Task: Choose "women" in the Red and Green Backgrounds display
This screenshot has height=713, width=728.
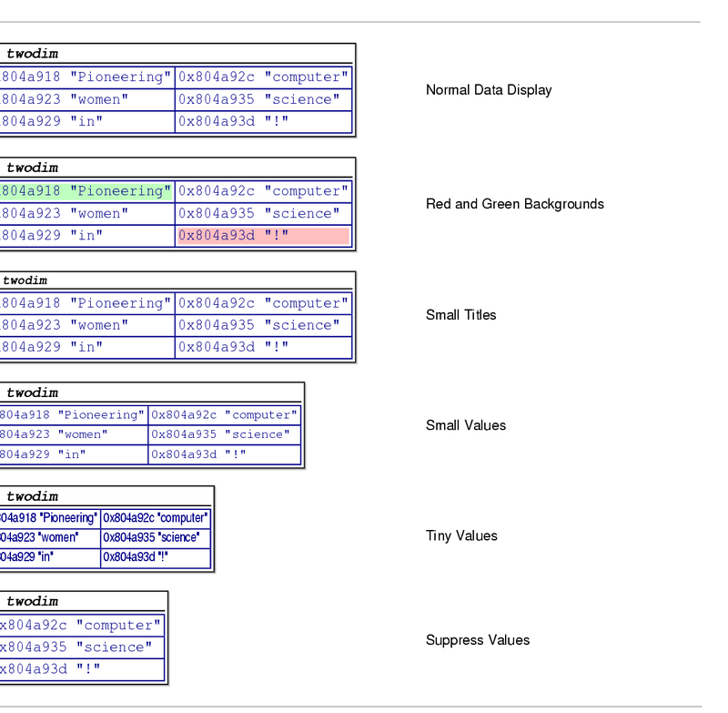Action: coord(86,214)
